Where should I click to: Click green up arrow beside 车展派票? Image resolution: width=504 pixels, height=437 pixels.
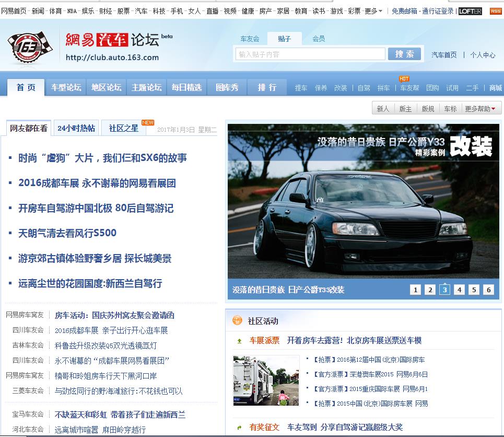tap(239, 341)
